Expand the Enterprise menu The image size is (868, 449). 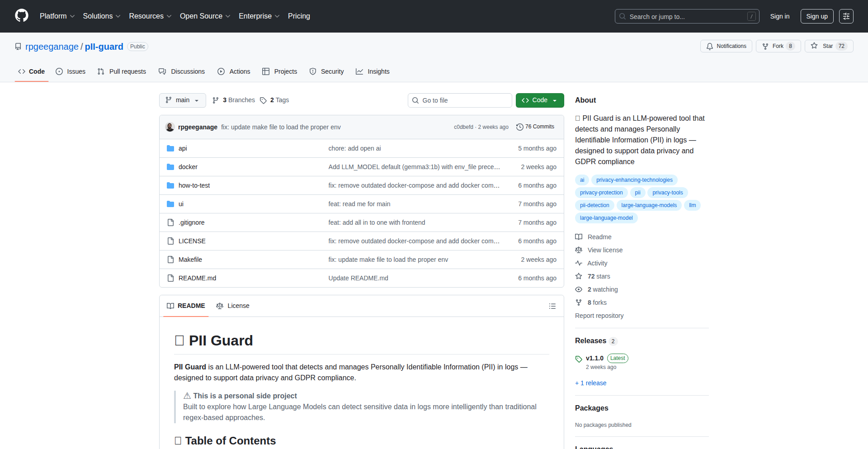[259, 16]
